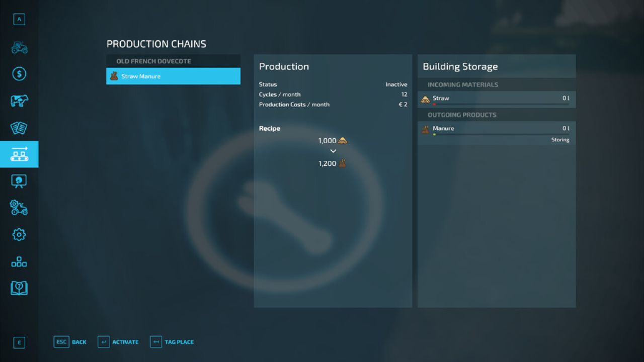Open the network blocks sidebar icon
Screen dimensions: 644x362
click(x=19, y=261)
